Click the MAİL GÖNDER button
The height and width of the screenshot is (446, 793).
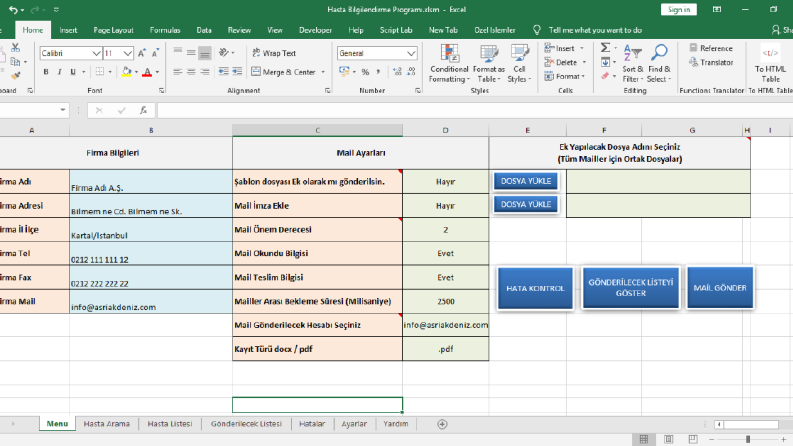click(x=720, y=288)
